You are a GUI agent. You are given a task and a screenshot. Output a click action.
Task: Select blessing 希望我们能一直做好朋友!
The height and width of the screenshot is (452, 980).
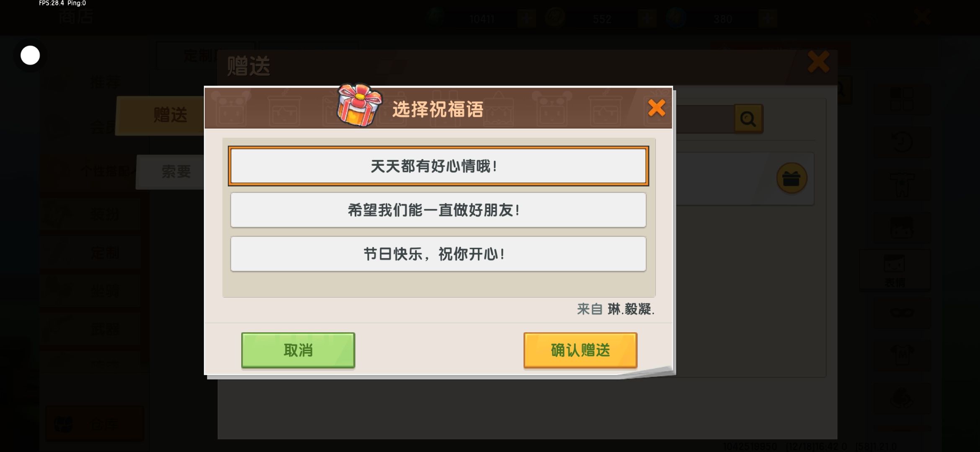pyautogui.click(x=438, y=210)
